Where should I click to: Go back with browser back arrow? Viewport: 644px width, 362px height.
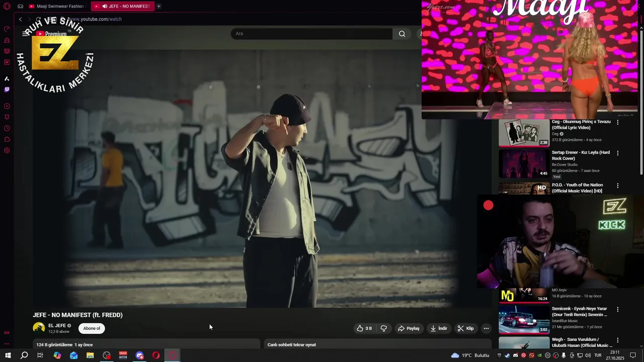point(20,19)
